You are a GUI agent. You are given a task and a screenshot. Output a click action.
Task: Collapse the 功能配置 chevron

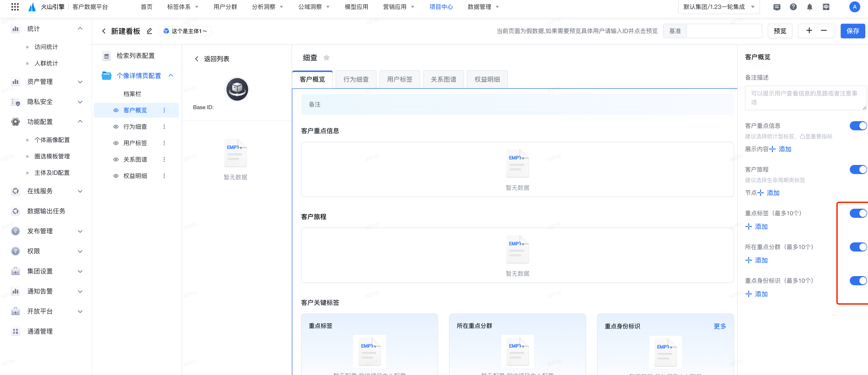point(80,121)
